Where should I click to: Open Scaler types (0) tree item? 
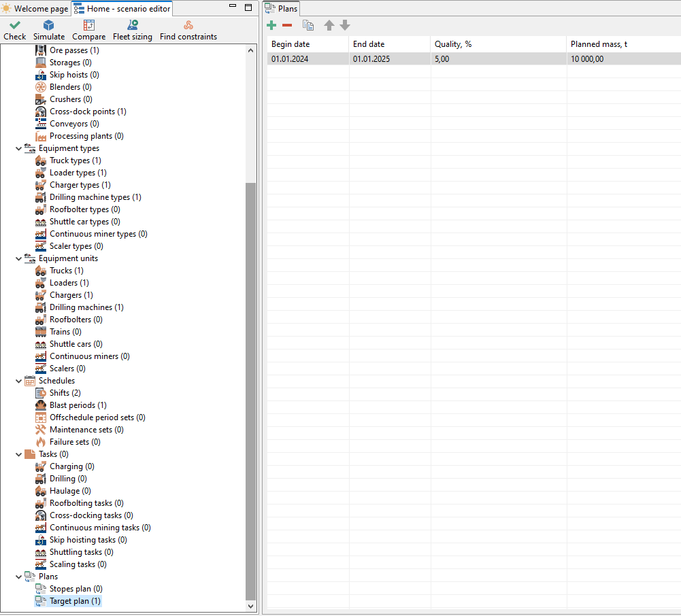[76, 246]
